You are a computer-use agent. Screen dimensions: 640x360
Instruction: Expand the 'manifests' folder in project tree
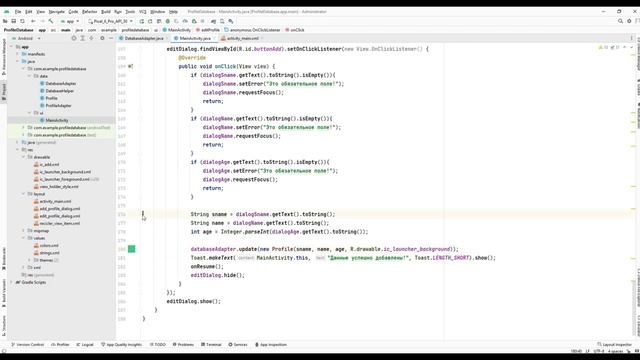pyautogui.click(x=17, y=54)
